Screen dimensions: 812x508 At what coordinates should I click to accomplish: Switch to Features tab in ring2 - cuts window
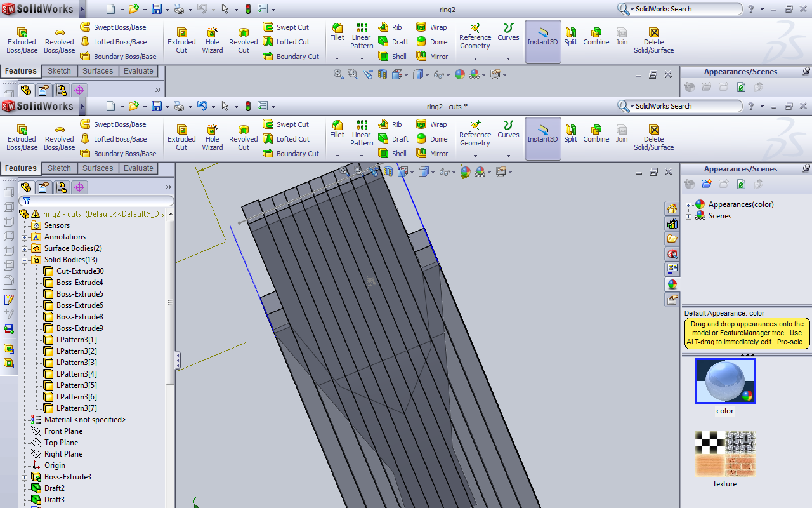pyautogui.click(x=21, y=168)
